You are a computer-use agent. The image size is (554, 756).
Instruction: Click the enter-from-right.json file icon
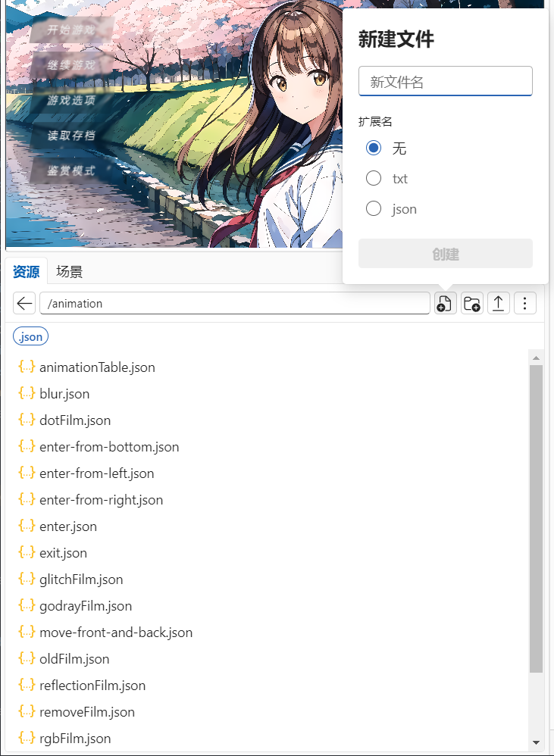(27, 499)
